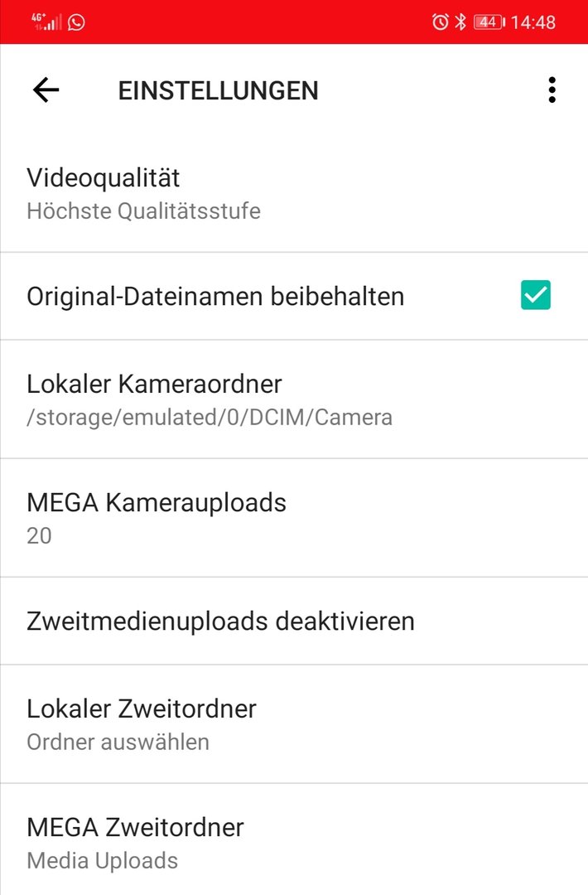The image size is (588, 895).
Task: Tap the battery level indicator
Action: (x=489, y=22)
